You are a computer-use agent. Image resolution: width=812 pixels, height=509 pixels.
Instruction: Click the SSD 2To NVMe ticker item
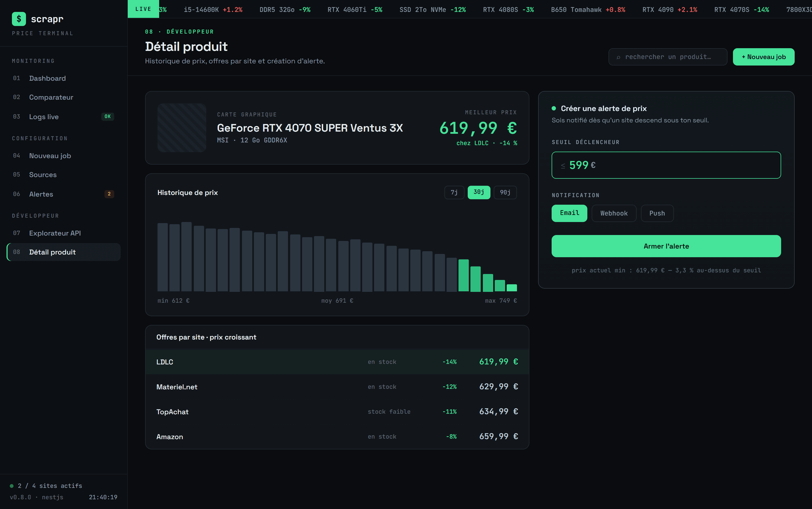tap(433, 10)
